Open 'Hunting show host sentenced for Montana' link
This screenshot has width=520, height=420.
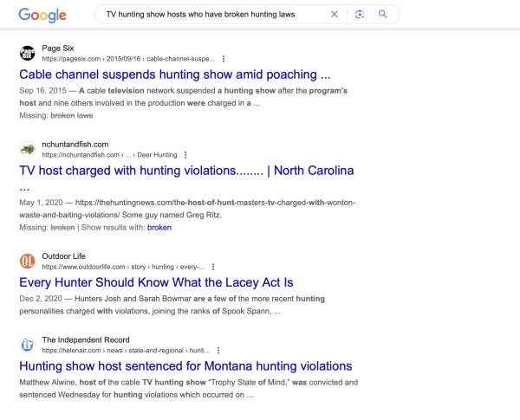[185, 366]
